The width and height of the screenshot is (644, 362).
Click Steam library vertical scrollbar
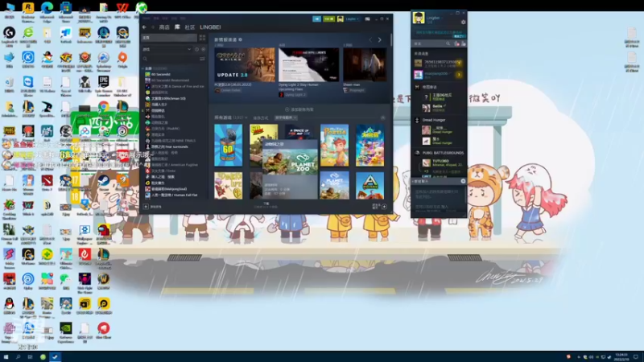point(391,39)
